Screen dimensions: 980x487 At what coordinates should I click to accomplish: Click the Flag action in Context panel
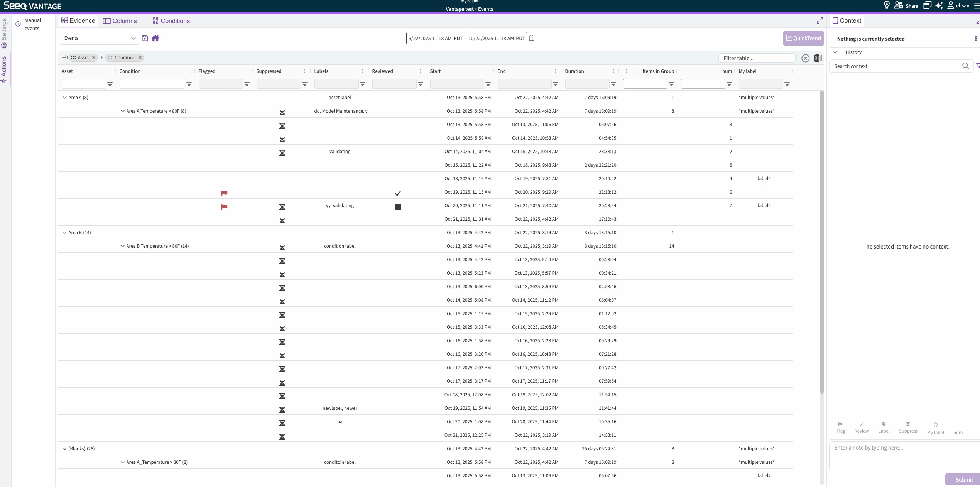[841, 427]
